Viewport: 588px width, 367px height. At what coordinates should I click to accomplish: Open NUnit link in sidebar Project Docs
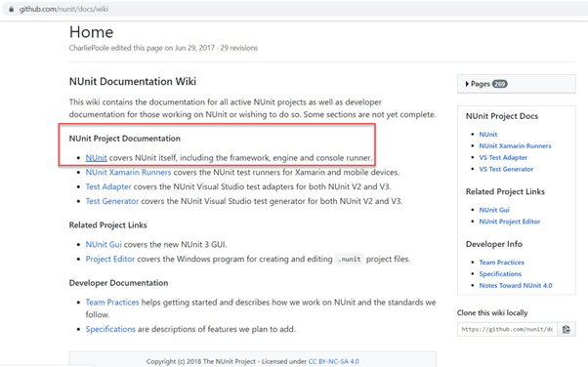487,134
